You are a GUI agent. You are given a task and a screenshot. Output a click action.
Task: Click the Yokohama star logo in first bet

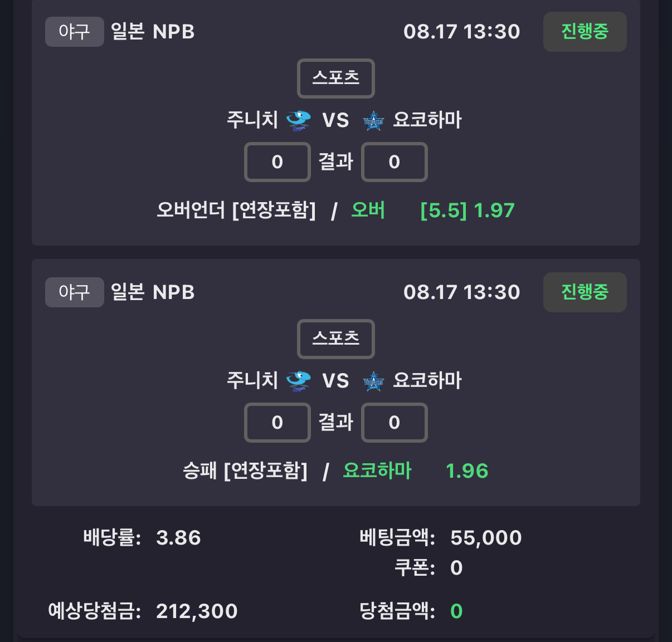pos(373,120)
